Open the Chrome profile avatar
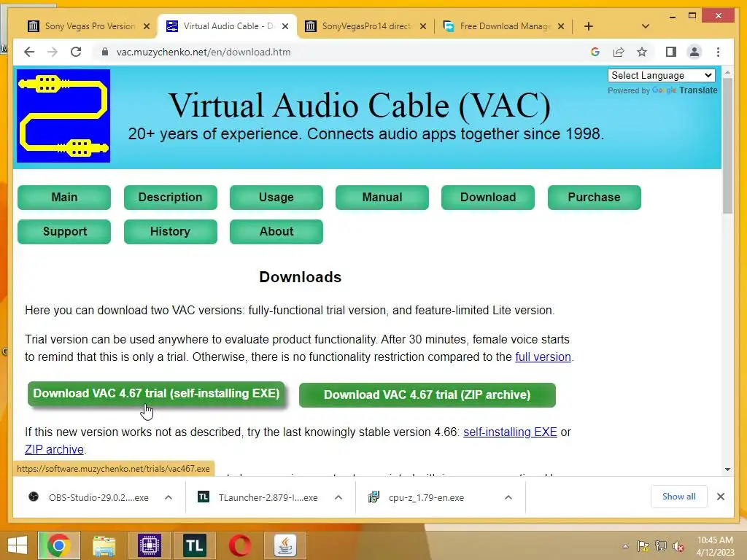Viewport: 747px width, 560px height. tap(694, 52)
